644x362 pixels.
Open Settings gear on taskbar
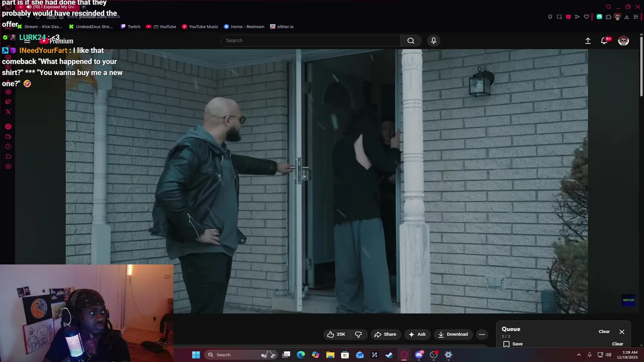448,355
